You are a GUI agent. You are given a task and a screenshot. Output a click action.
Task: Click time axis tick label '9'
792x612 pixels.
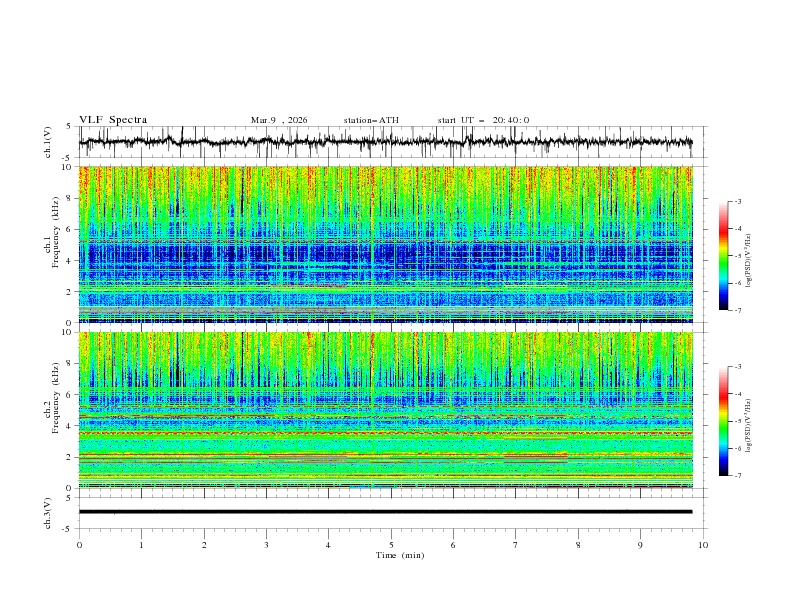click(x=640, y=545)
